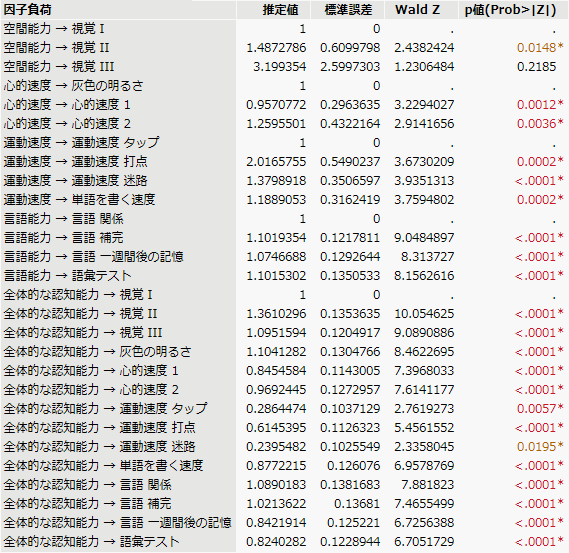Select row 全体的な認知能力 → 運動速度 迷路

(284, 446)
